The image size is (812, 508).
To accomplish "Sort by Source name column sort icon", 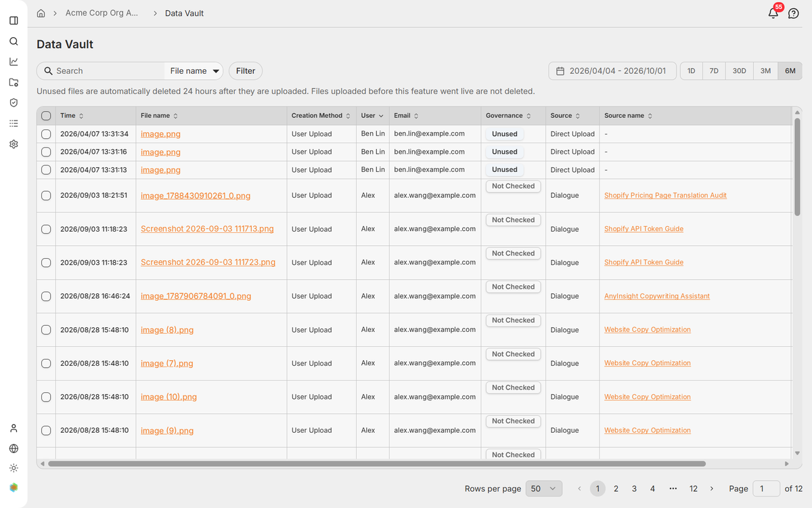I will coord(650,116).
